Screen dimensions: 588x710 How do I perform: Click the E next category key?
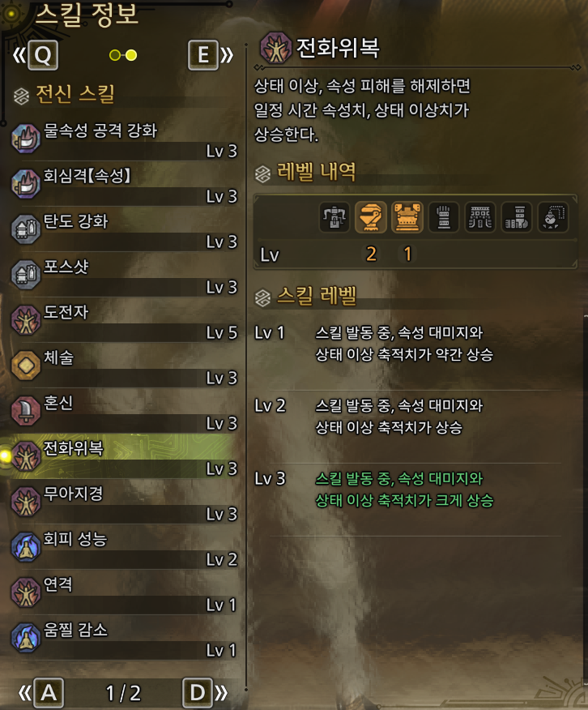click(x=203, y=55)
